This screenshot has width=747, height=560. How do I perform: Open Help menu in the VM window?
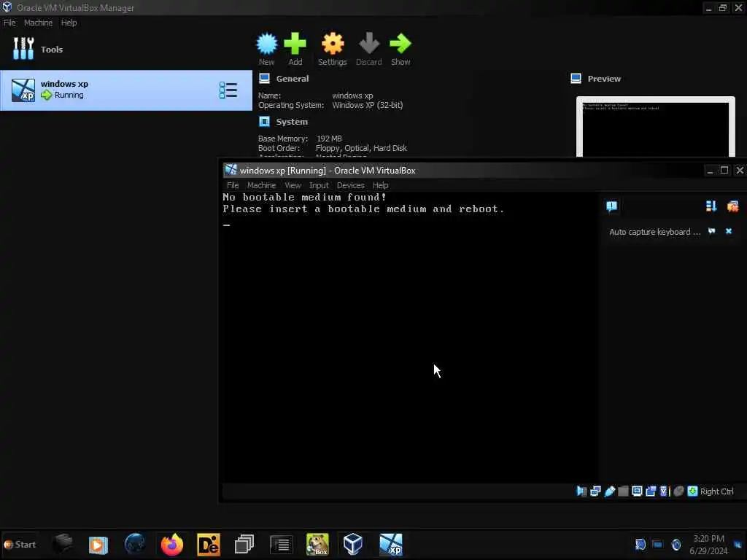pos(380,185)
